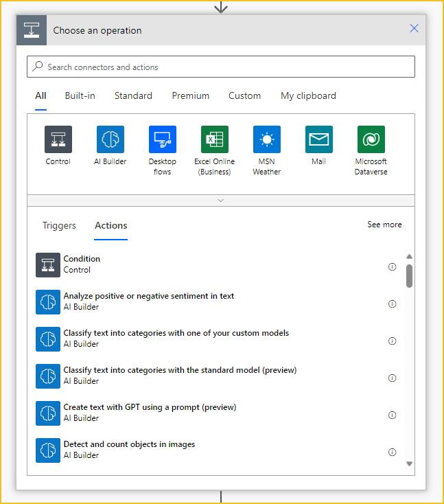444x504 pixels.
Task: Click the scroll up arrow in actions list
Action: coord(409,257)
